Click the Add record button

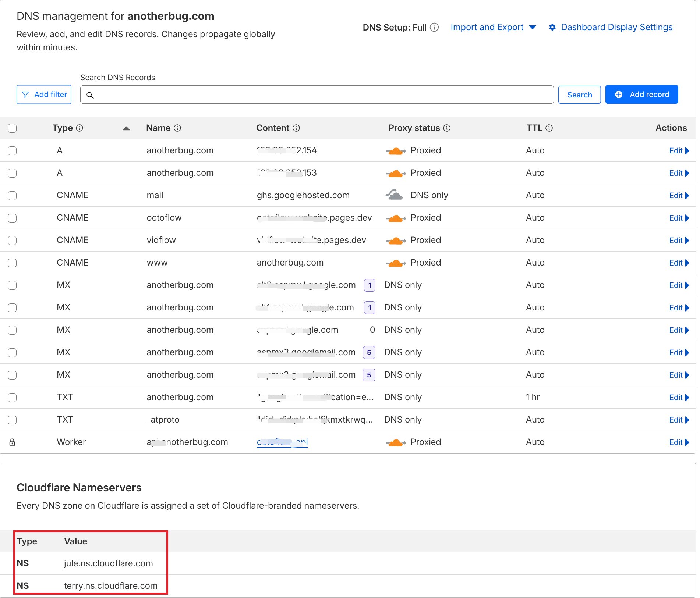[x=641, y=95]
